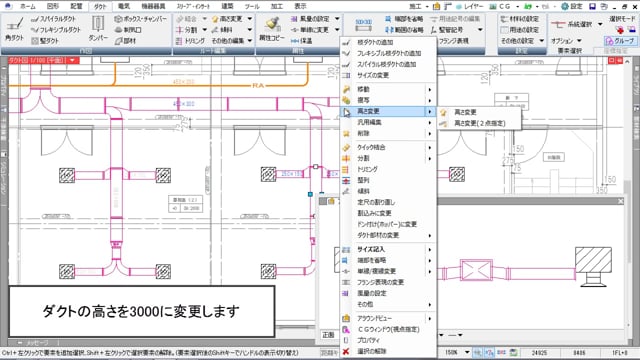Select the 角ダクト rectangular duct tool

pos(14,29)
